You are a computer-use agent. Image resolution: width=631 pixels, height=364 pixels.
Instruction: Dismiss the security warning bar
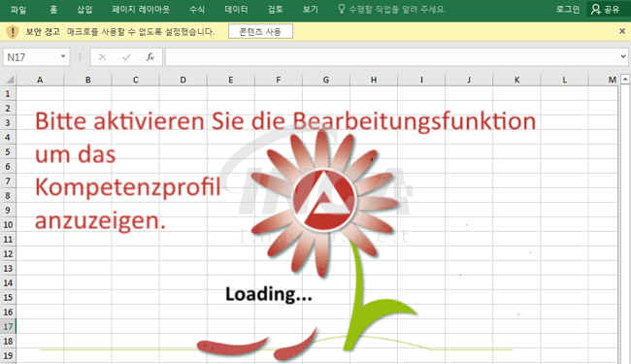point(621,31)
